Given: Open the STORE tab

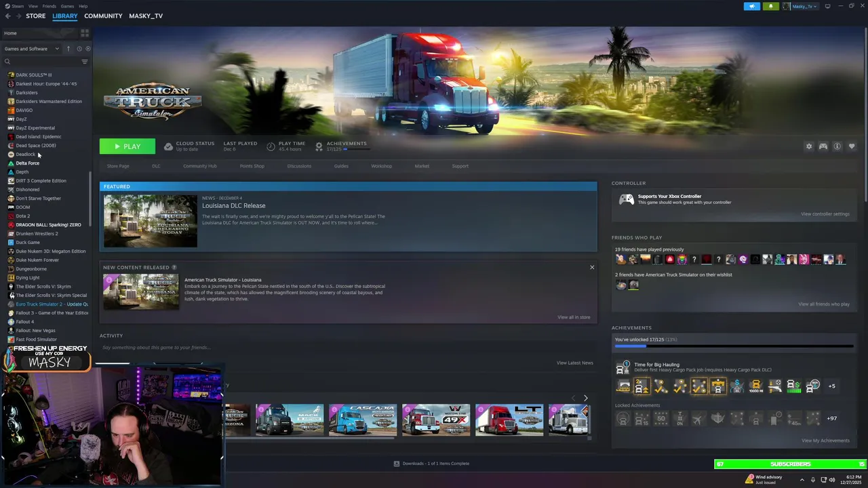Looking at the screenshot, I should point(36,16).
